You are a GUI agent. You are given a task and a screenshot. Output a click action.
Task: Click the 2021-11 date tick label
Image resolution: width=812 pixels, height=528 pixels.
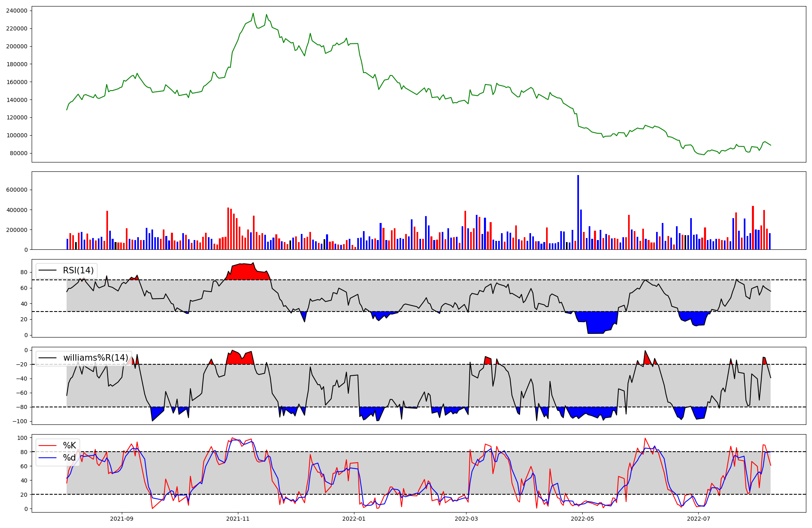(238, 519)
